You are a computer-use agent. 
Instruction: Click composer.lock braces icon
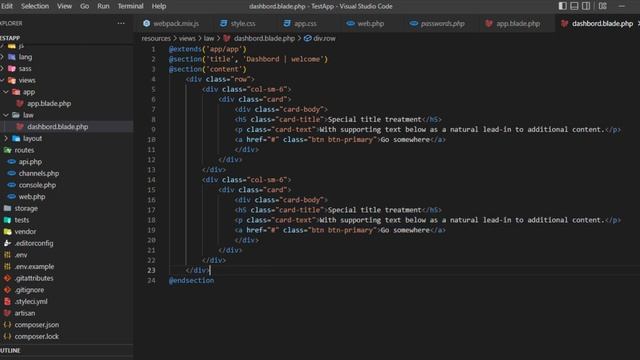(x=8, y=337)
